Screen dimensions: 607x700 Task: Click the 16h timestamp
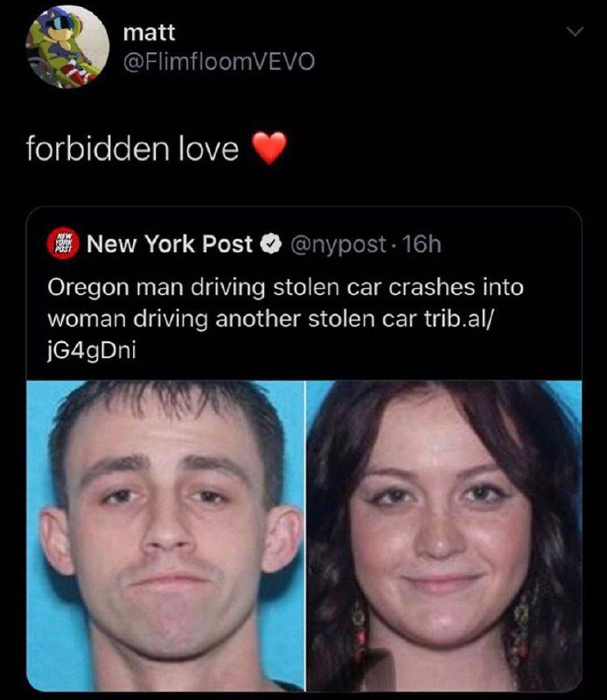[422, 244]
